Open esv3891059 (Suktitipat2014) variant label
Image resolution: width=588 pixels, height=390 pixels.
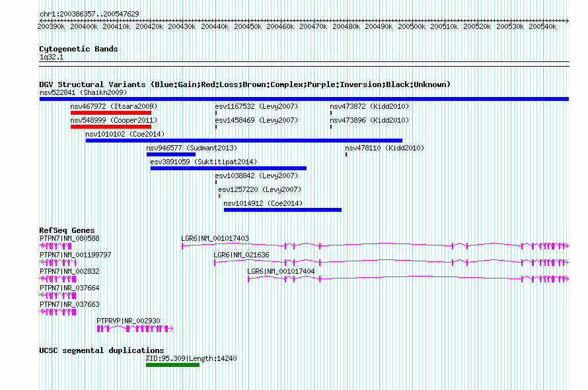click(203, 162)
